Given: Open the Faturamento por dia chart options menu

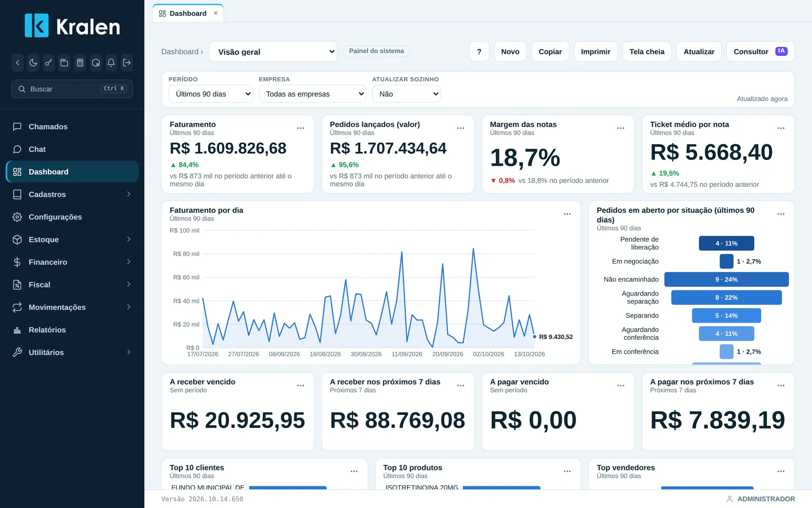Looking at the screenshot, I should coord(567,214).
